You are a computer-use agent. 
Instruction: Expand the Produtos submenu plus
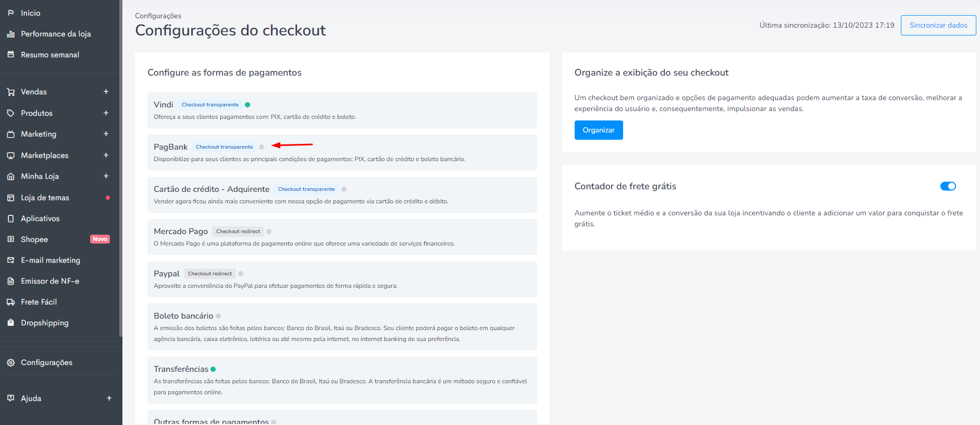106,113
